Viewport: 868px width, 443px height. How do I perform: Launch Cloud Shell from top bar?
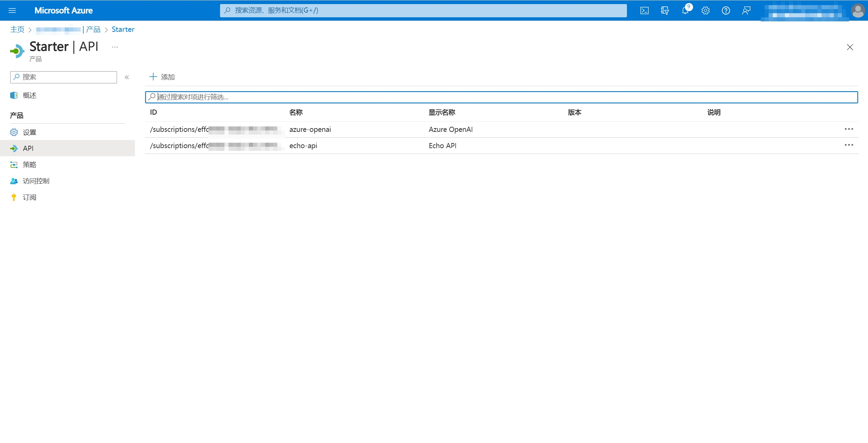pyautogui.click(x=644, y=11)
